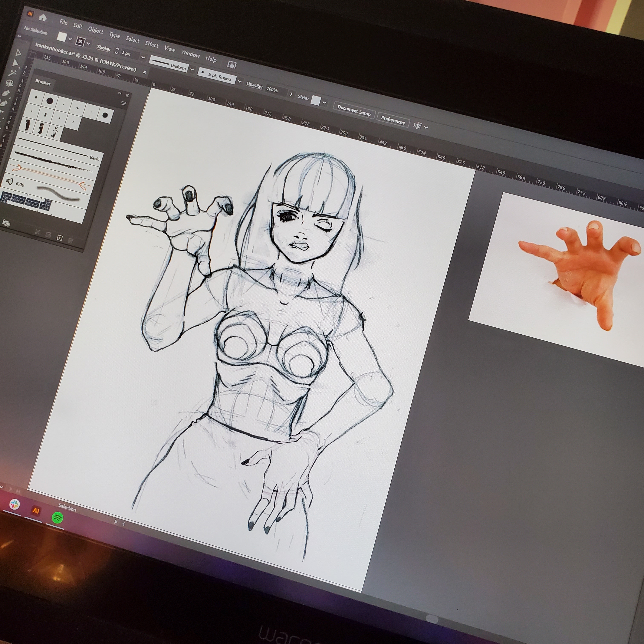Select the Magic Wand tool
644x644 pixels.
pos(13,73)
